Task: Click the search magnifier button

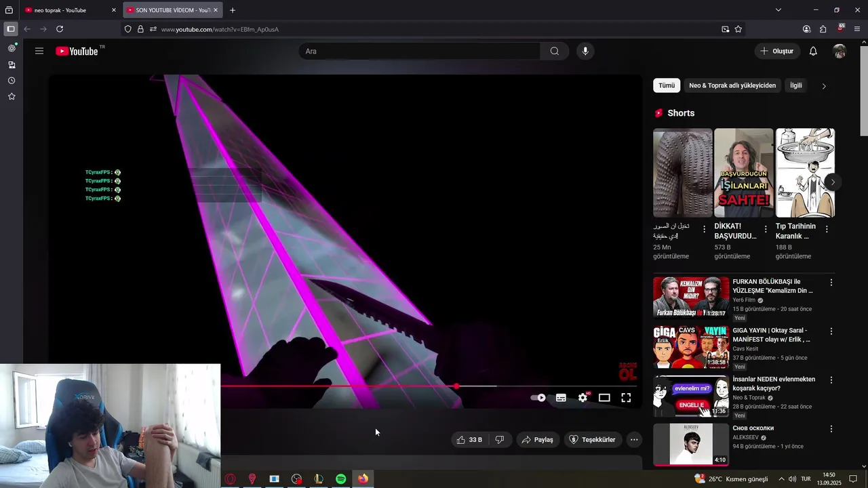Action: (x=555, y=51)
